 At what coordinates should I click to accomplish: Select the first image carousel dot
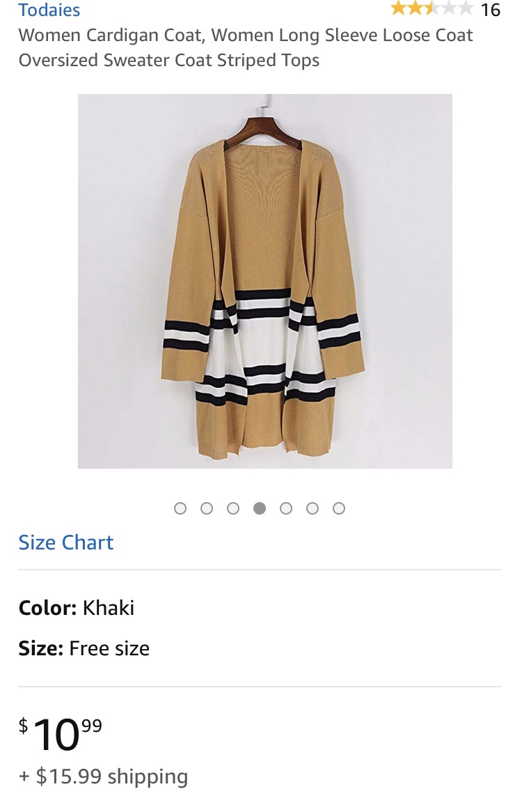(x=180, y=508)
